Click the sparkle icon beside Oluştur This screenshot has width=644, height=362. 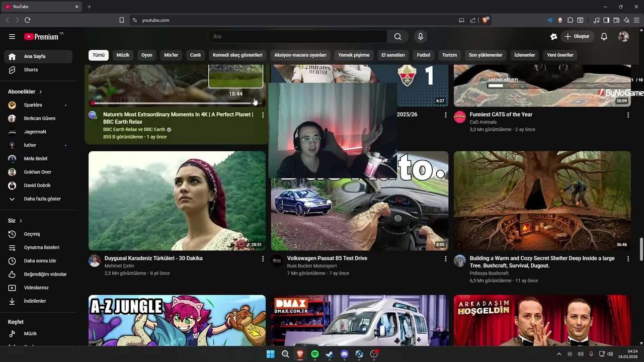tap(553, 37)
